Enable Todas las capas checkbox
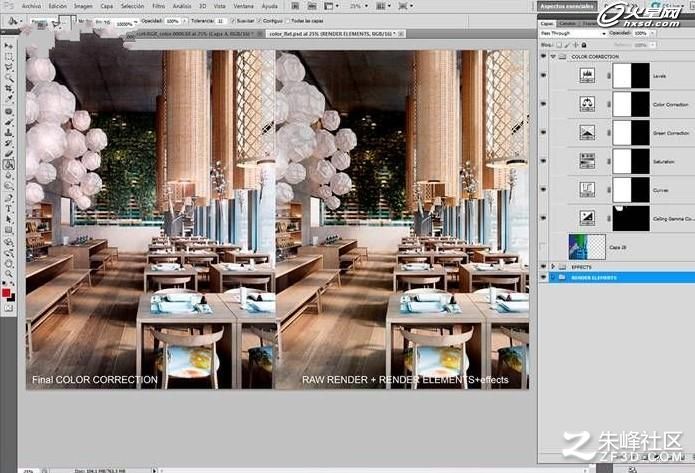Image resolution: width=695 pixels, height=473 pixels. tap(288, 21)
